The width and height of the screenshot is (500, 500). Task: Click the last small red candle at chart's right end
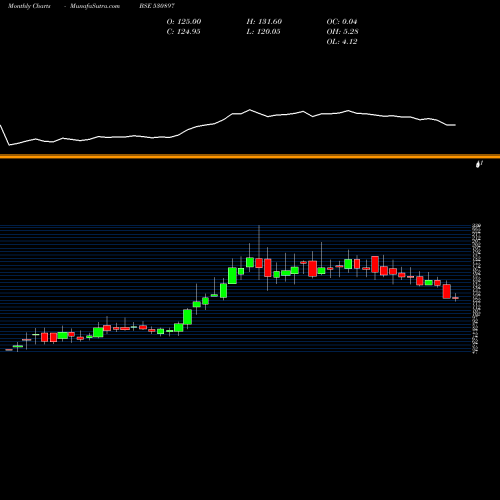pyautogui.click(x=455, y=298)
